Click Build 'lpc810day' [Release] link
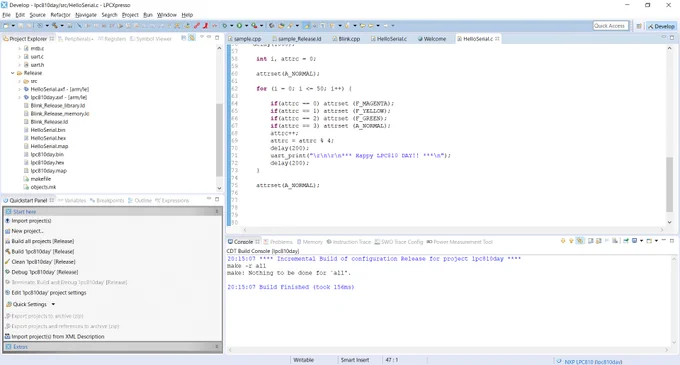The image size is (680, 365). coord(42,251)
